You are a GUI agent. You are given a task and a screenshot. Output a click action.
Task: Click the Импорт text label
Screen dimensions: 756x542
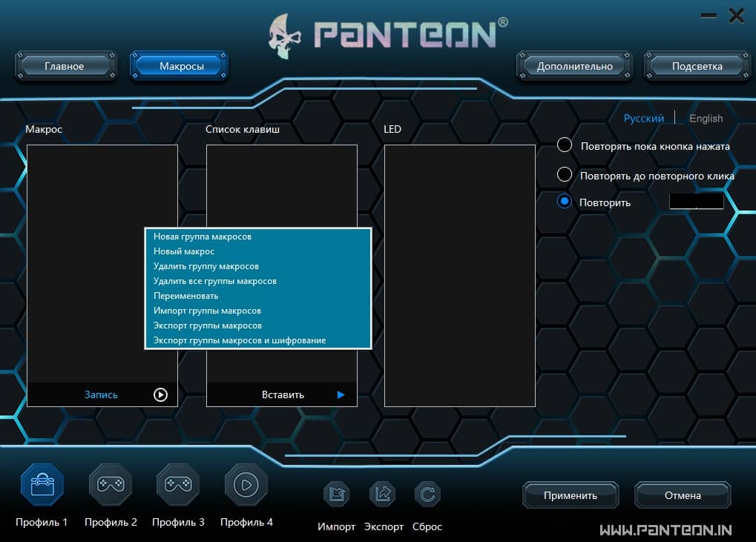(337, 526)
